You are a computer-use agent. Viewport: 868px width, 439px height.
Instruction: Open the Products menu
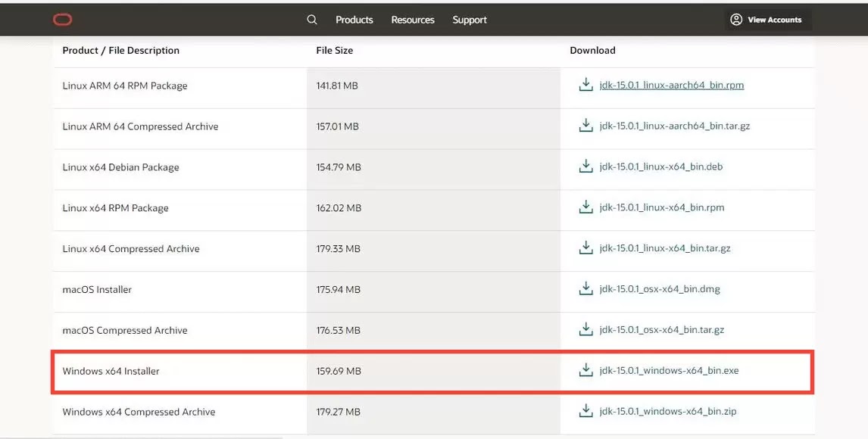pyautogui.click(x=354, y=20)
